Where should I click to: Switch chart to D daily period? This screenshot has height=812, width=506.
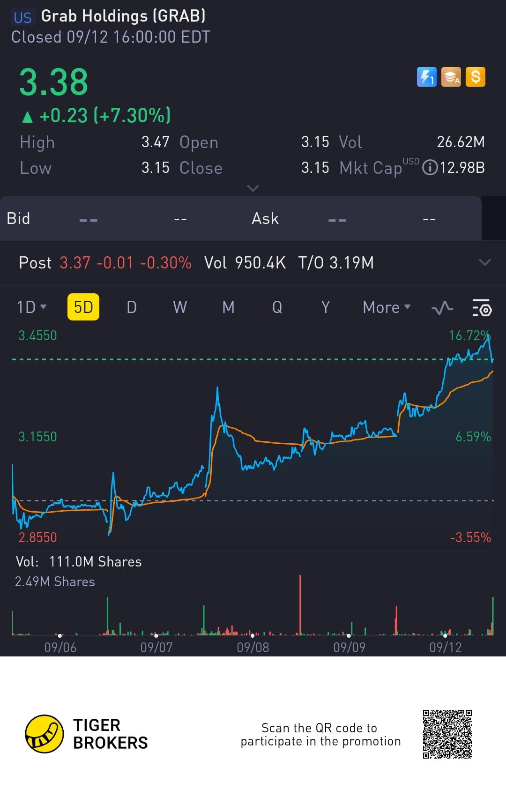pyautogui.click(x=132, y=307)
